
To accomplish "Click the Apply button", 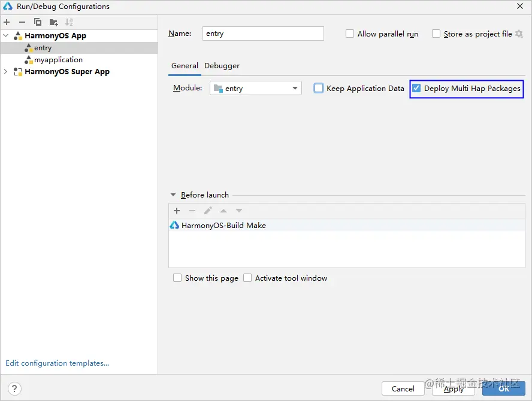I will 454,388.
